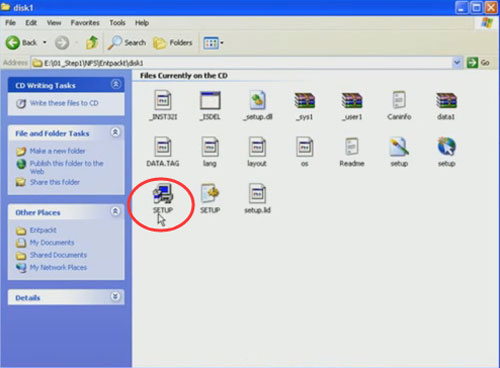Open the Favorites menu

(x=85, y=23)
